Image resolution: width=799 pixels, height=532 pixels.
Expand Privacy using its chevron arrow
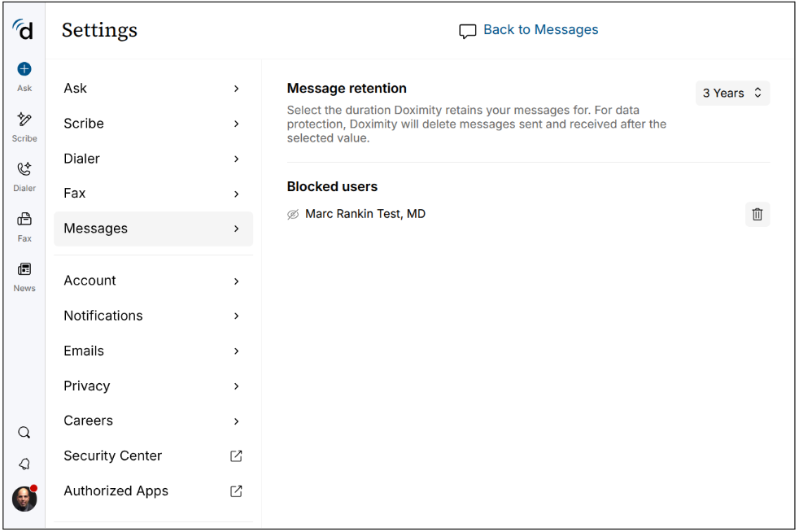pyautogui.click(x=237, y=386)
